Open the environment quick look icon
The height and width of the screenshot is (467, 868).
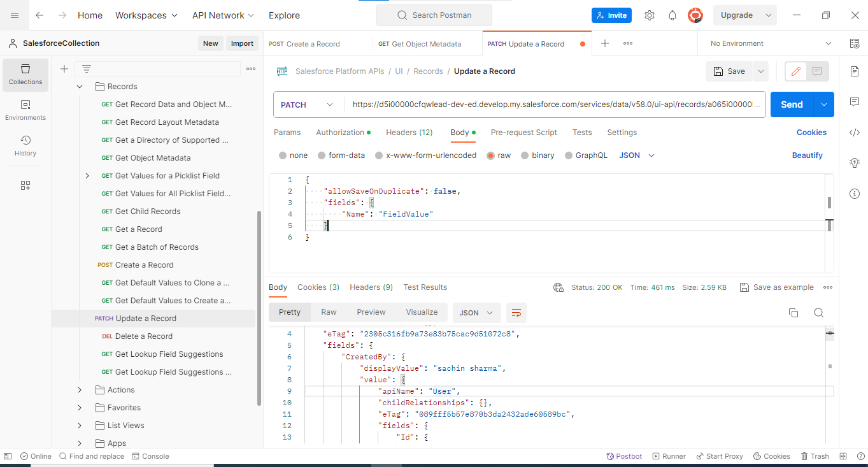point(855,43)
